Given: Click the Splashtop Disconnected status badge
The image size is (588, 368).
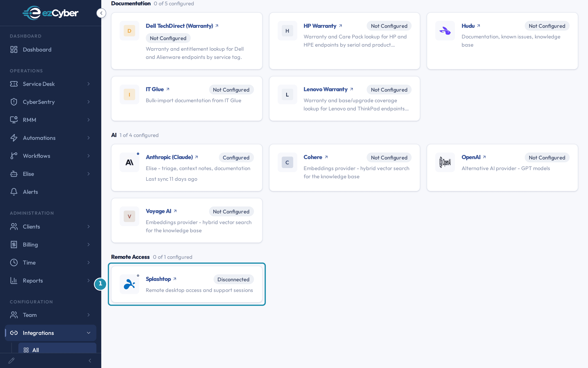Looking at the screenshot, I should (234, 279).
